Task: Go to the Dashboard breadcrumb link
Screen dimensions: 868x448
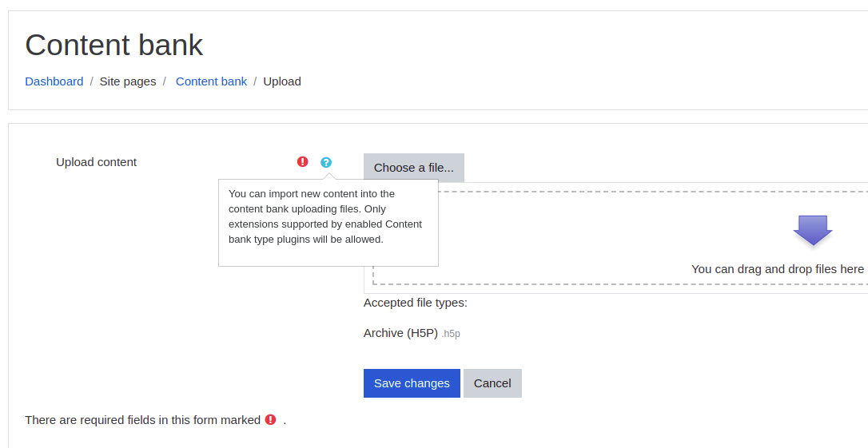Action: tap(54, 81)
